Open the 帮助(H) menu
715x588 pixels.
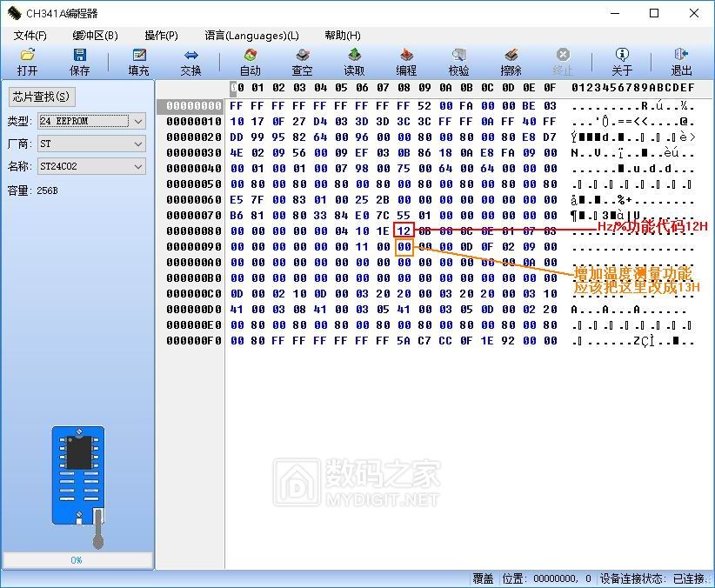(343, 36)
